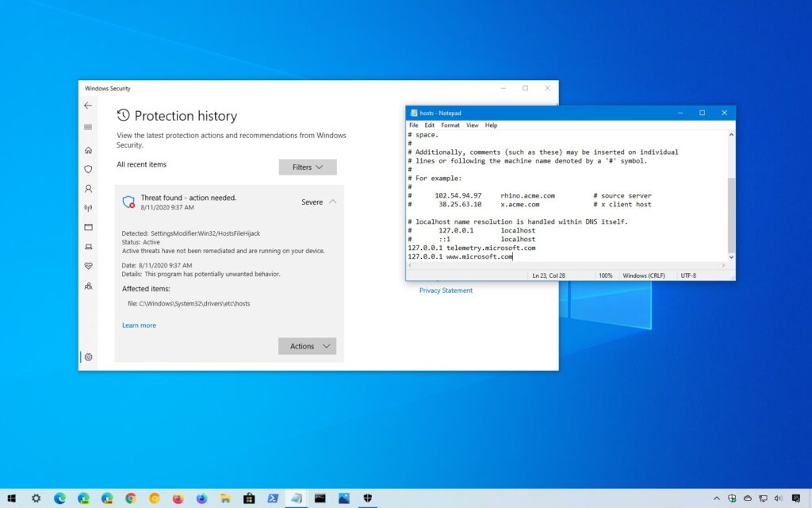
Task: Click Notepad horizontal scroll right arrow
Action: point(723,265)
